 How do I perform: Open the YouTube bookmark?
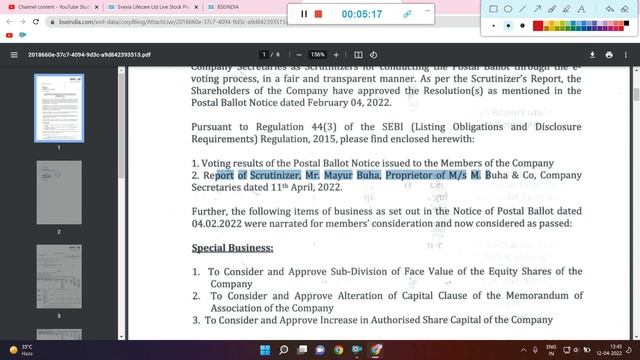point(9,35)
